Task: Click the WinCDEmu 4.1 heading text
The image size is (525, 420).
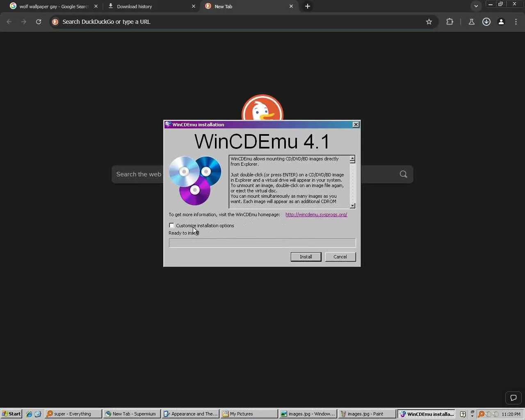Action: click(262, 142)
